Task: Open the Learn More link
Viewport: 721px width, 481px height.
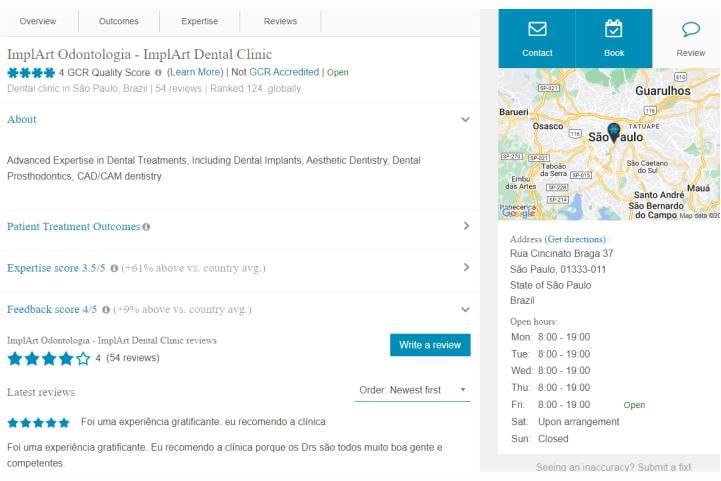Action: pos(195,73)
